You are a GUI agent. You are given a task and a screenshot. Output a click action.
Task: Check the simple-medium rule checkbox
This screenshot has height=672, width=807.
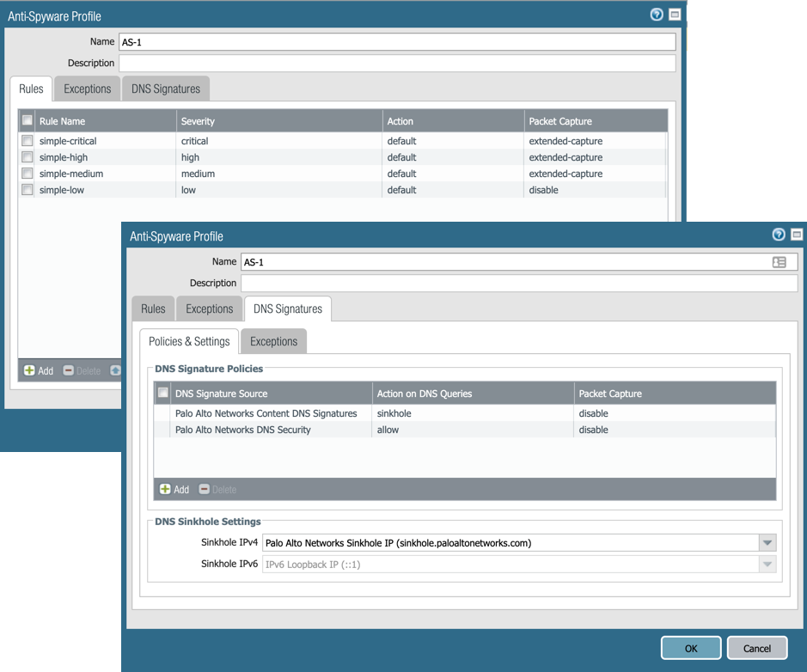click(x=28, y=174)
